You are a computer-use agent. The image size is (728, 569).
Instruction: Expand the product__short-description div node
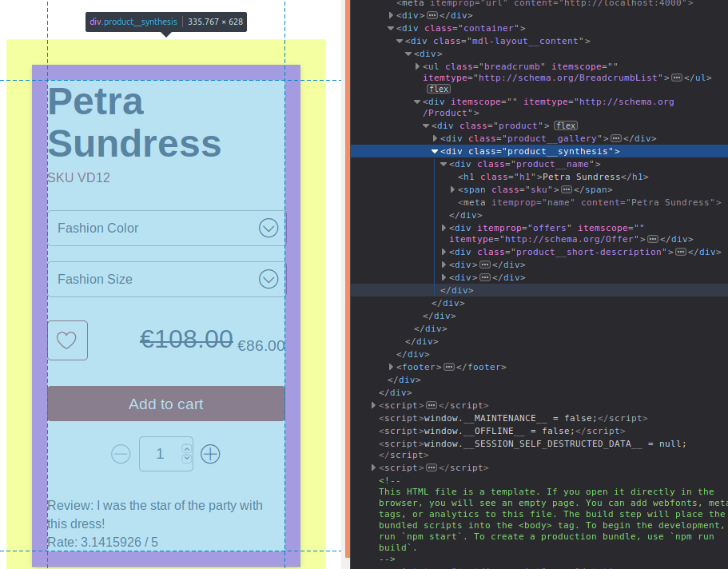pyautogui.click(x=444, y=252)
